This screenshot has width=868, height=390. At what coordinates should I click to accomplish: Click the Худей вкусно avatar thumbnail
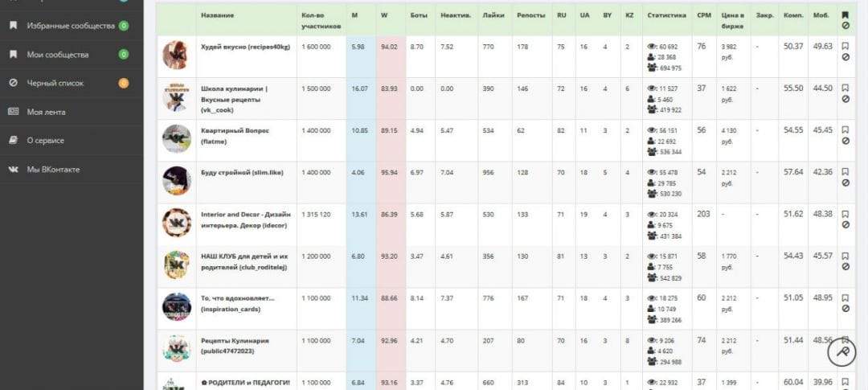(x=177, y=55)
